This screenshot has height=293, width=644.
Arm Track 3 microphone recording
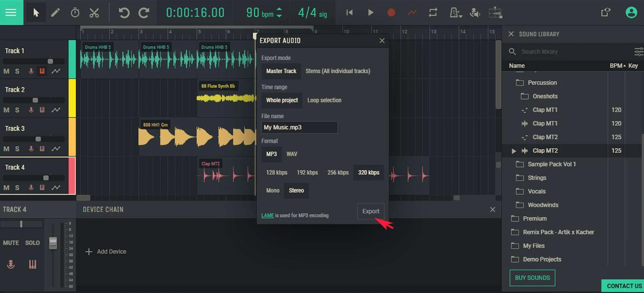[x=31, y=149]
